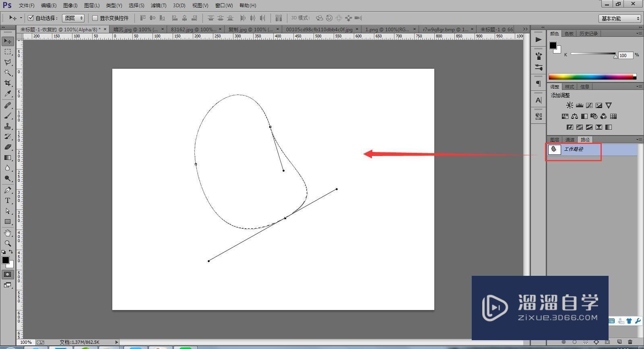Viewport: 644px width, 349px height.
Task: Change screen mode button
Action: point(8,285)
